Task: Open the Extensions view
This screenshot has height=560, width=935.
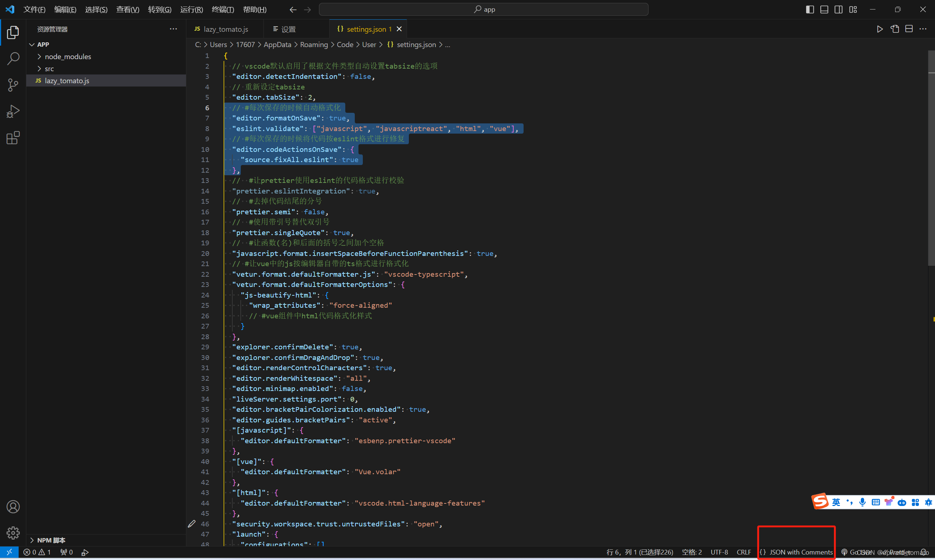Action: pos(13,138)
